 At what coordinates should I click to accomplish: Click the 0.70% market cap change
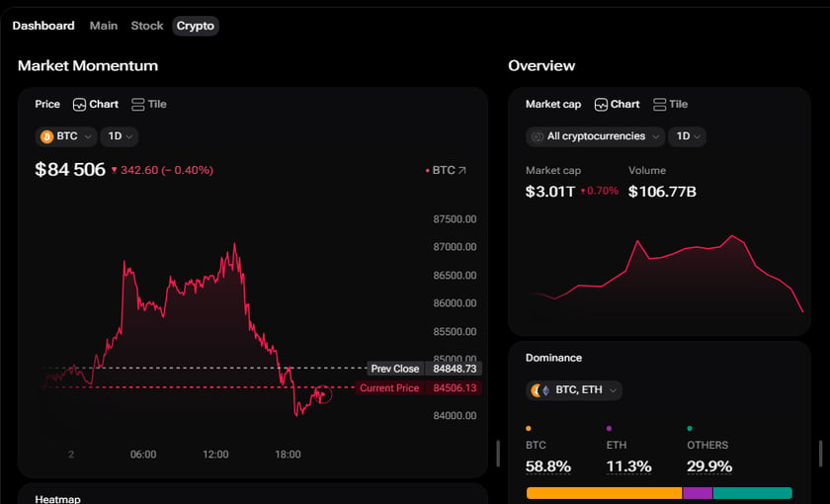point(599,191)
